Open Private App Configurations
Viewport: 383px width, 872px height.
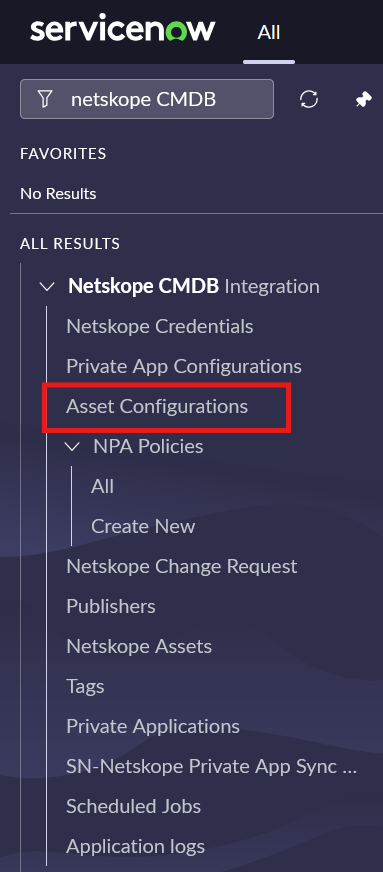[184, 366]
